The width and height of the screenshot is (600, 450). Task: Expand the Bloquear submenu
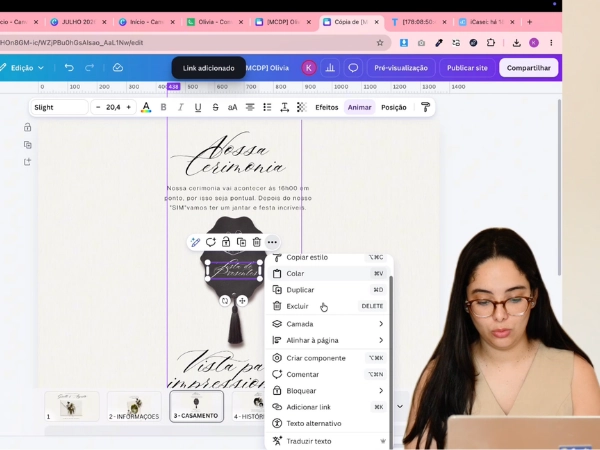point(328,391)
